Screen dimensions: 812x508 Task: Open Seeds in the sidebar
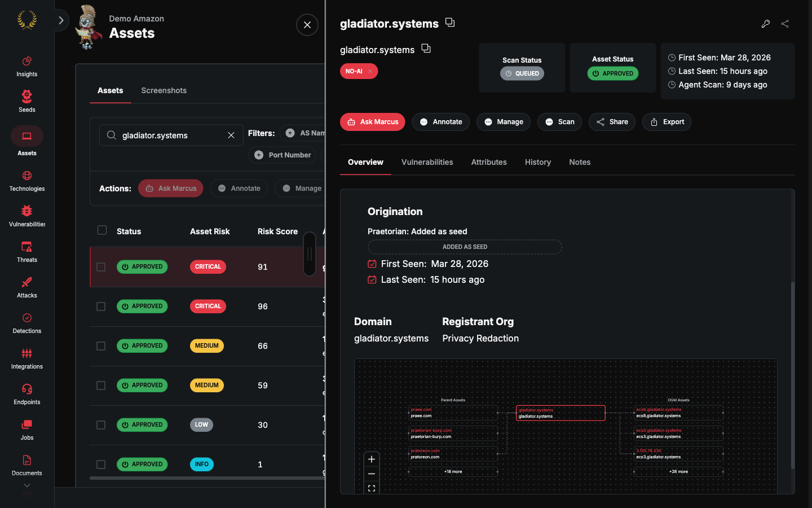coord(27,102)
